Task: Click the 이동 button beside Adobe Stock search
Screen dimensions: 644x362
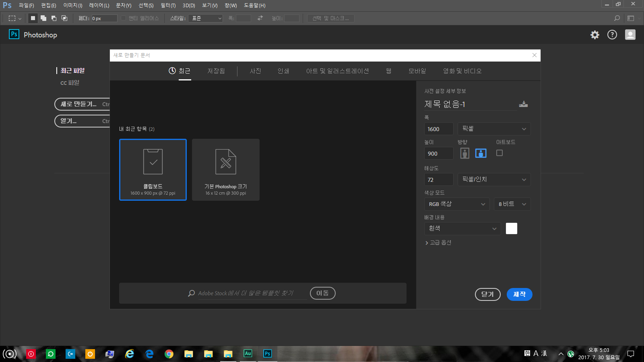Action: [x=323, y=293]
